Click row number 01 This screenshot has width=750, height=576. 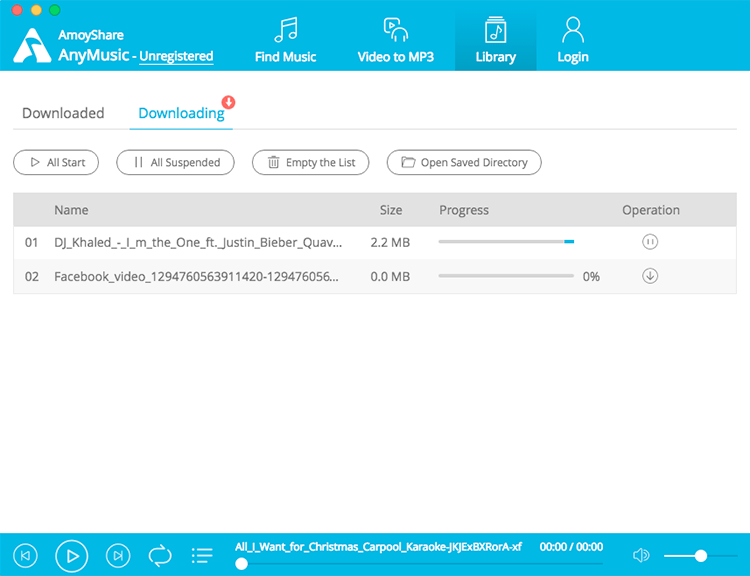[x=32, y=243]
